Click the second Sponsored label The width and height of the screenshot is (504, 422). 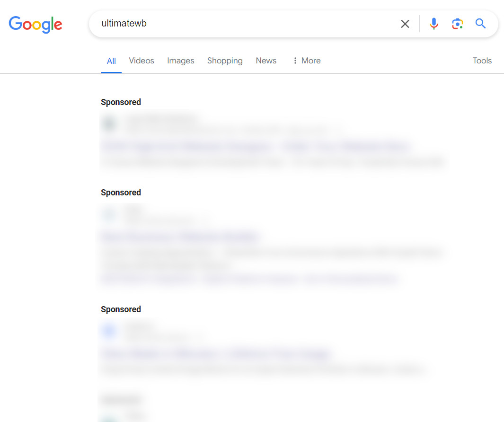click(121, 193)
